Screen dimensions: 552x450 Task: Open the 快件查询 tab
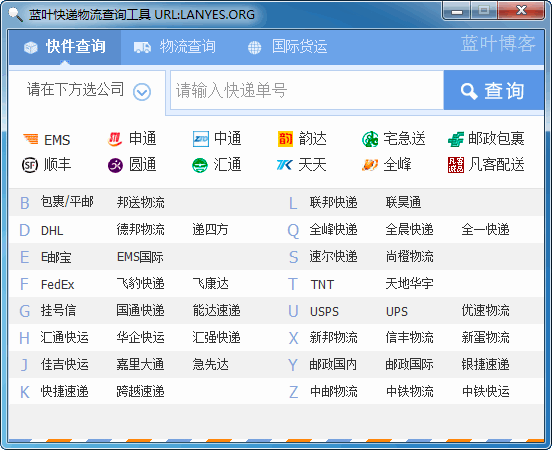coord(65,47)
